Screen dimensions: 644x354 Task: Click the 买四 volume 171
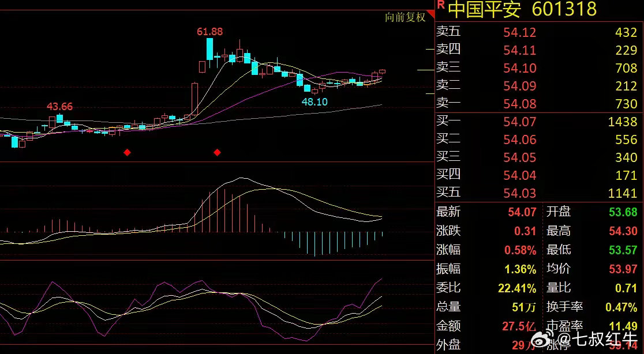pyautogui.click(x=626, y=176)
